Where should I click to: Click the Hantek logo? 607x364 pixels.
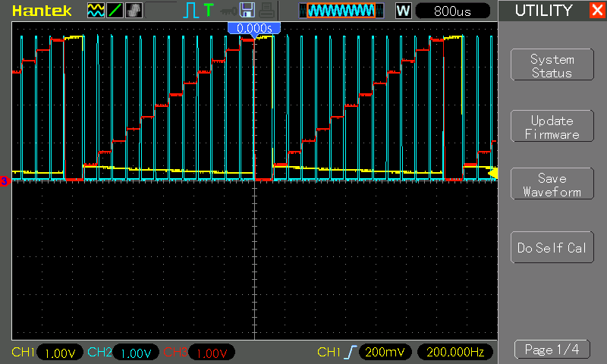click(42, 11)
